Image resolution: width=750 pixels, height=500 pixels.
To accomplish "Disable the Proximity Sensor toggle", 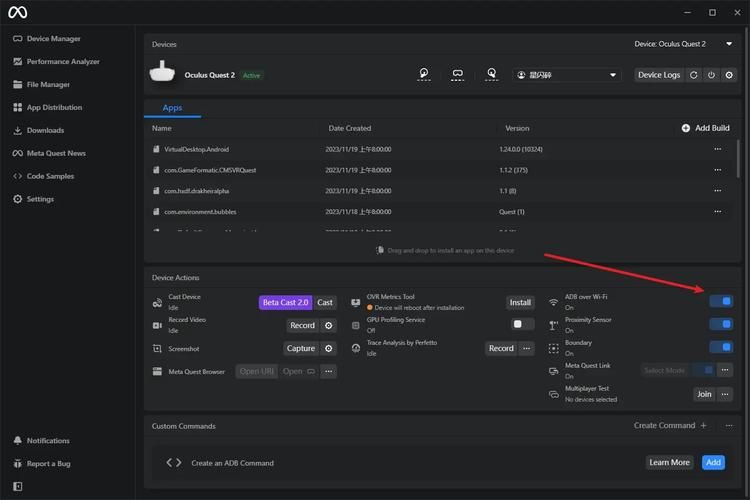I will pyautogui.click(x=720, y=324).
